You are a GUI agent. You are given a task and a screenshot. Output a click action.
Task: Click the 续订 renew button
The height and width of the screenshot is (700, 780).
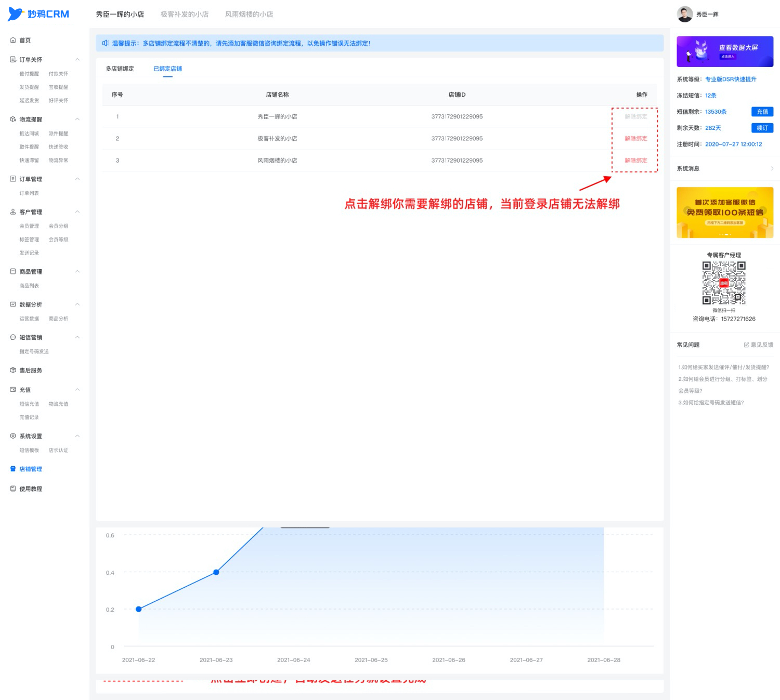[x=762, y=128]
